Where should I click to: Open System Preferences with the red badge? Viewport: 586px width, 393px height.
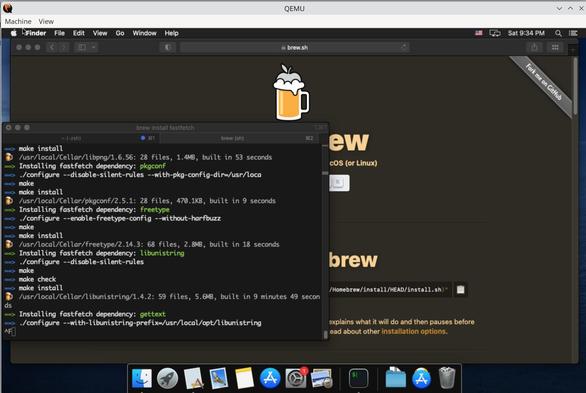(x=296, y=378)
